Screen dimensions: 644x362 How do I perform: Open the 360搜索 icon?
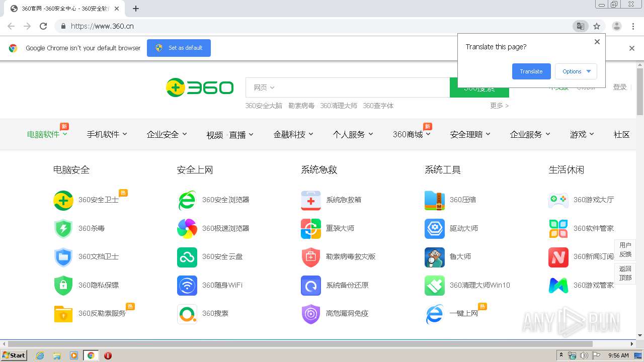tap(187, 314)
